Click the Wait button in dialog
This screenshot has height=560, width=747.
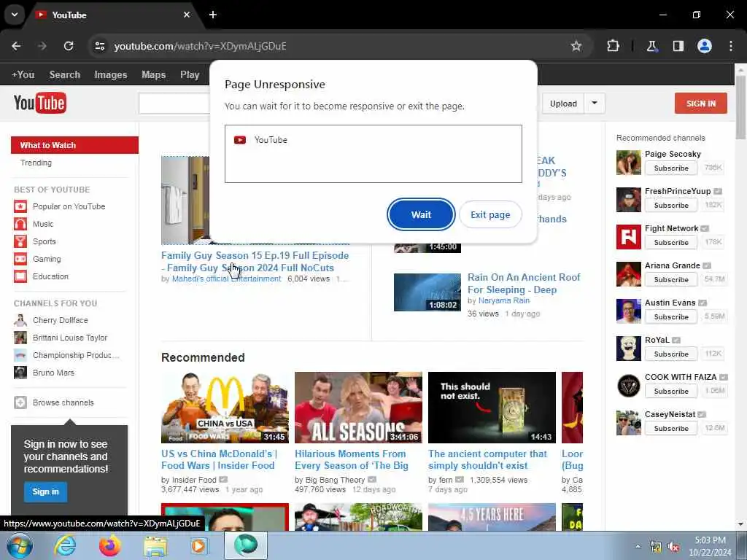tap(421, 215)
